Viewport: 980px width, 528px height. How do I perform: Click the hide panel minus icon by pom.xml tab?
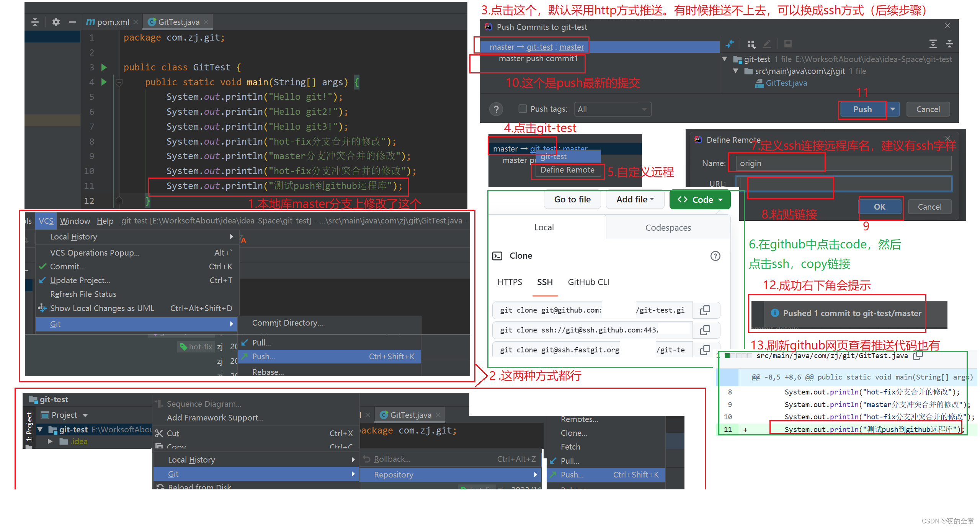[72, 22]
